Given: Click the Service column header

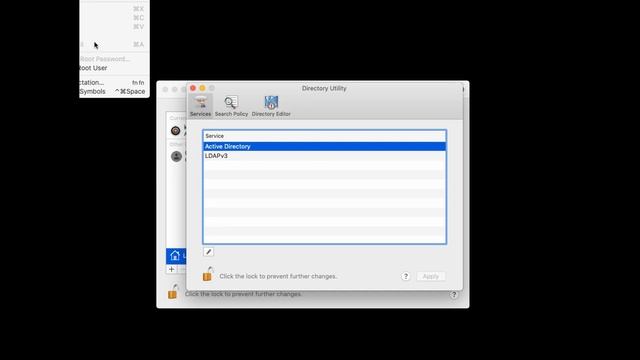Looking at the screenshot, I should (324, 136).
